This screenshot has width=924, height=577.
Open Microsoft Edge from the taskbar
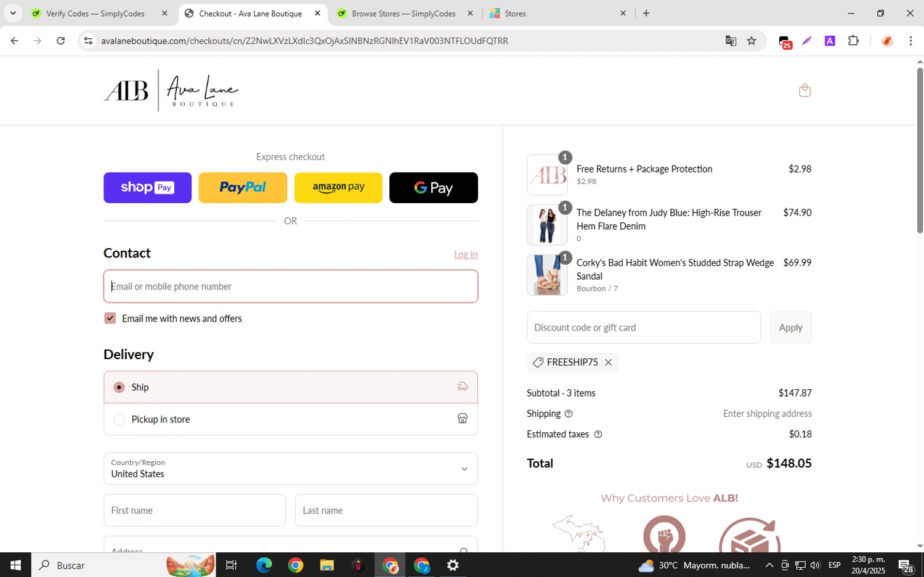tap(264, 565)
